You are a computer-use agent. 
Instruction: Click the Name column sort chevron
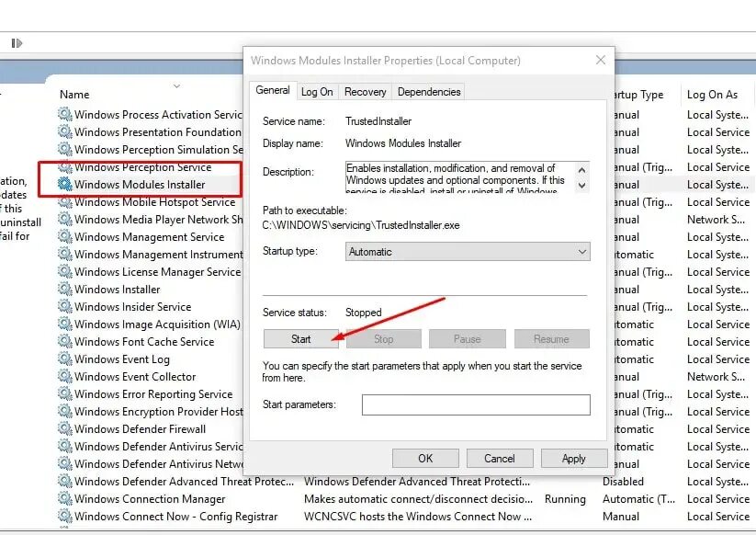click(x=176, y=86)
